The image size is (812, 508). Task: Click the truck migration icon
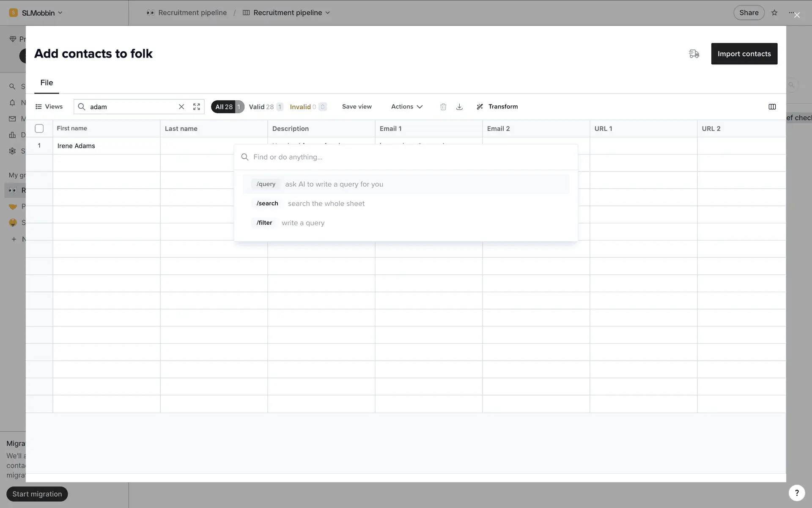click(x=694, y=54)
